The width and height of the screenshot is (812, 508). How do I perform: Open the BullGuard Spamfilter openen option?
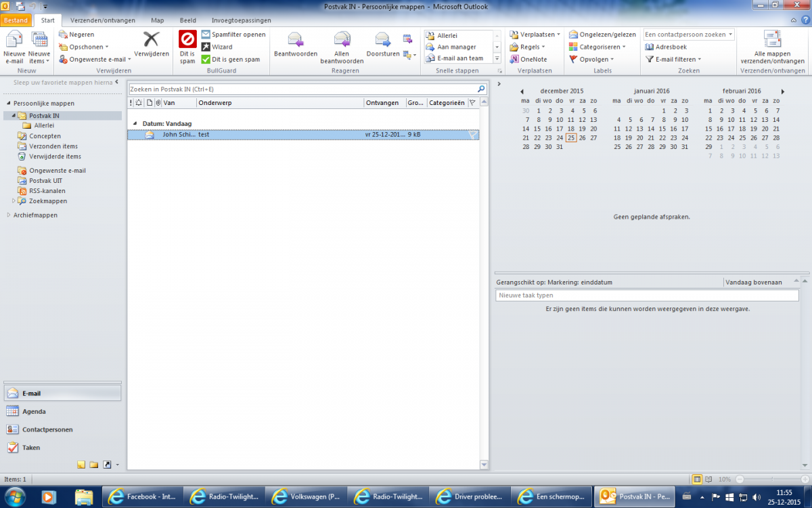233,35
